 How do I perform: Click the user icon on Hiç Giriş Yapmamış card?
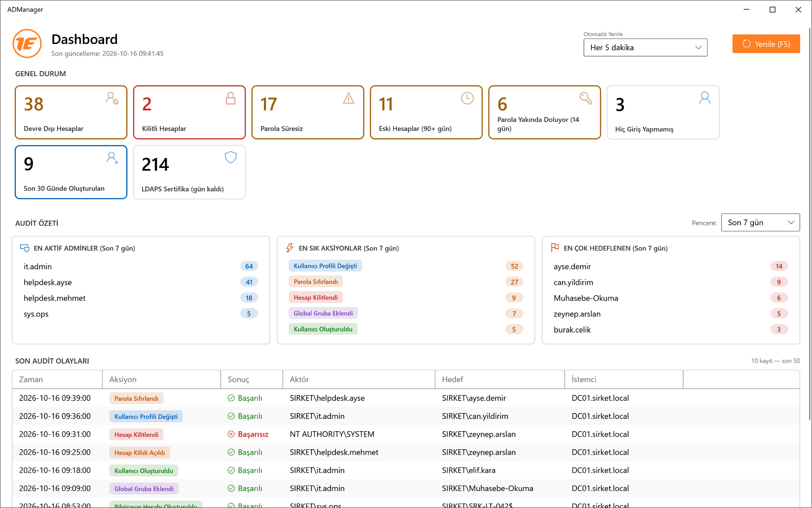point(705,98)
